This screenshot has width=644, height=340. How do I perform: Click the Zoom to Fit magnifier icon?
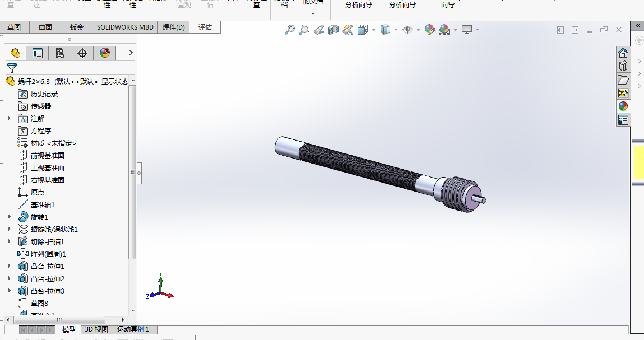tap(290, 30)
